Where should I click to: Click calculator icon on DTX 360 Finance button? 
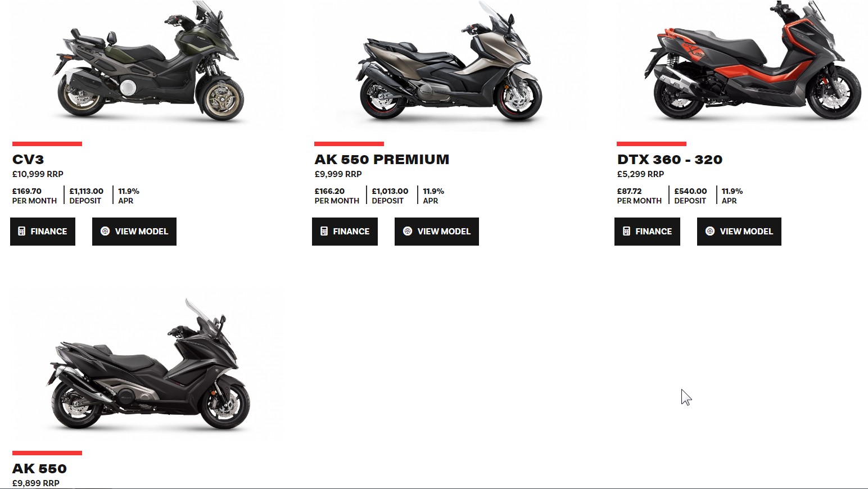click(626, 231)
